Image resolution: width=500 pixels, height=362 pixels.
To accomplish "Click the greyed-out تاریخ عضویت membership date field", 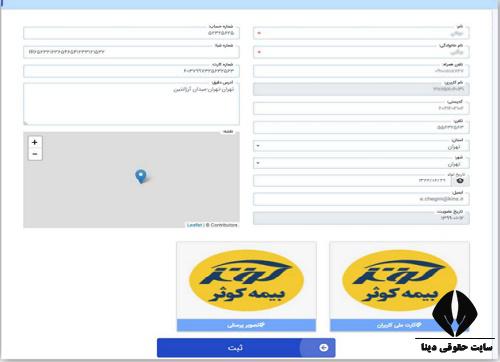I will point(361,218).
